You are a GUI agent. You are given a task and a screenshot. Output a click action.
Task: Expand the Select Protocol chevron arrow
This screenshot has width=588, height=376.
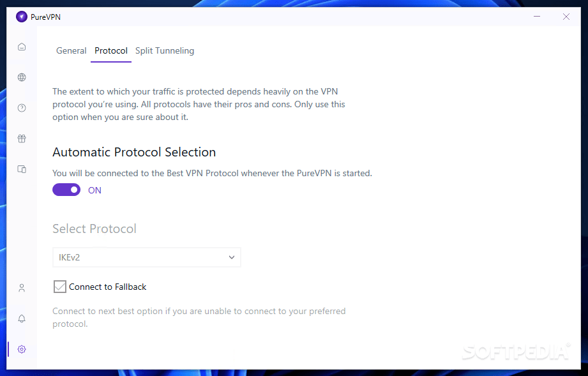231,257
